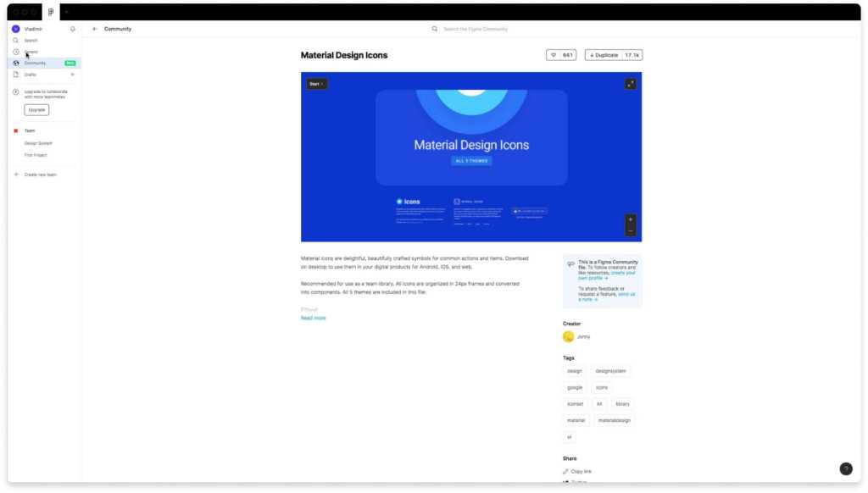Click the Figma home icon tab
This screenshot has height=493, width=868.
click(51, 12)
